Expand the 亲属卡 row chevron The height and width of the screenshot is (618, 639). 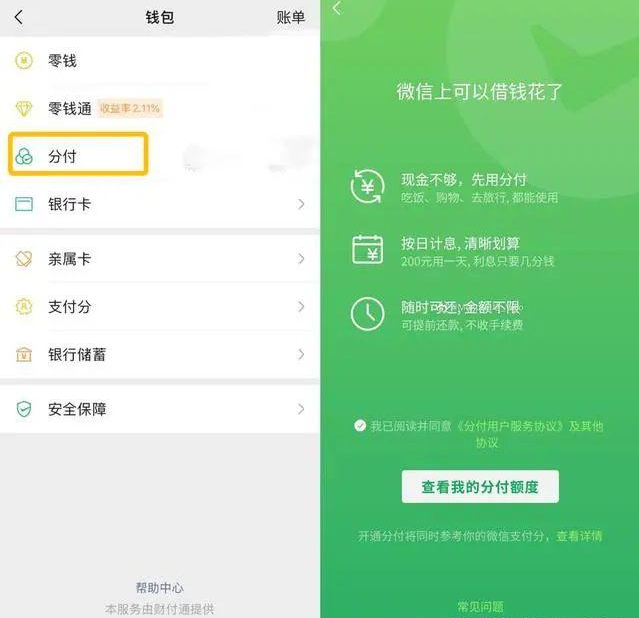pyautogui.click(x=301, y=259)
